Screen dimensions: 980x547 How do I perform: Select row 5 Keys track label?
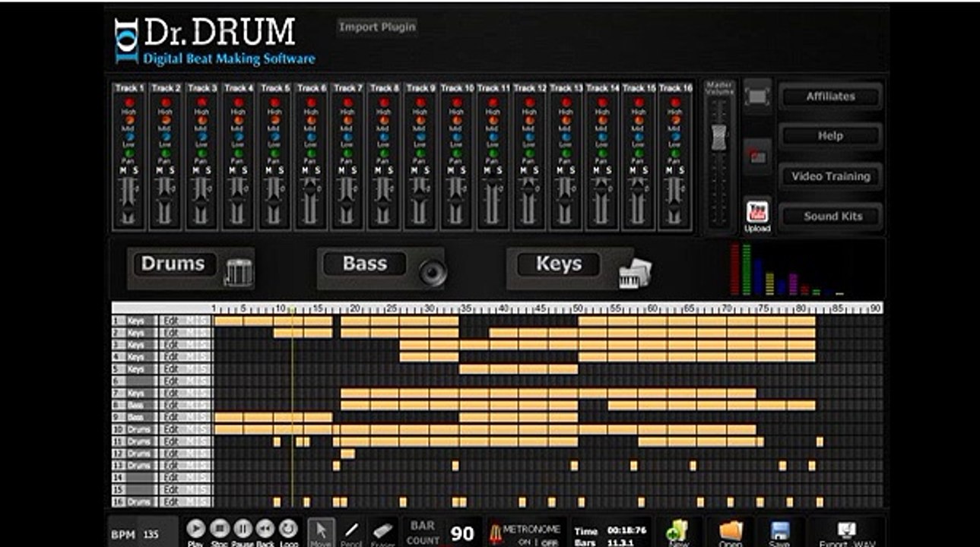135,369
